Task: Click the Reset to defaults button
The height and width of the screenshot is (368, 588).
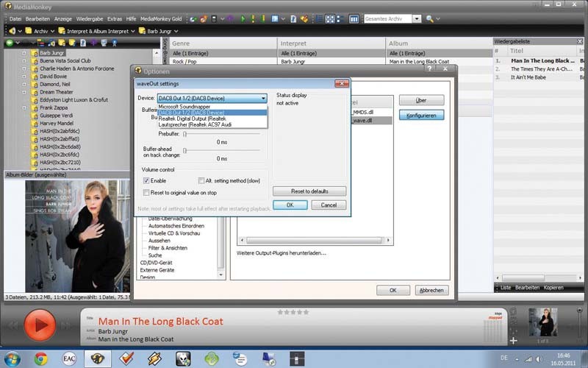Action: point(309,191)
